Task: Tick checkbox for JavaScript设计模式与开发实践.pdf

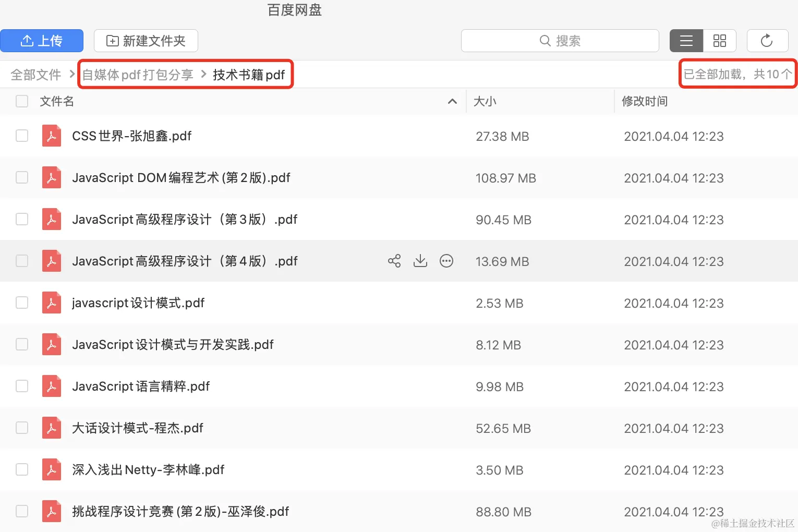Action: pos(22,344)
